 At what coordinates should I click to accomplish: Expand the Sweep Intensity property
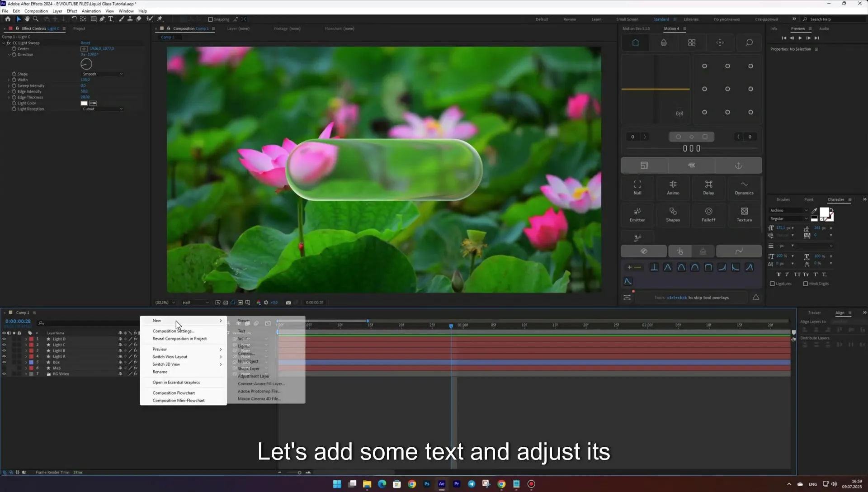point(9,86)
